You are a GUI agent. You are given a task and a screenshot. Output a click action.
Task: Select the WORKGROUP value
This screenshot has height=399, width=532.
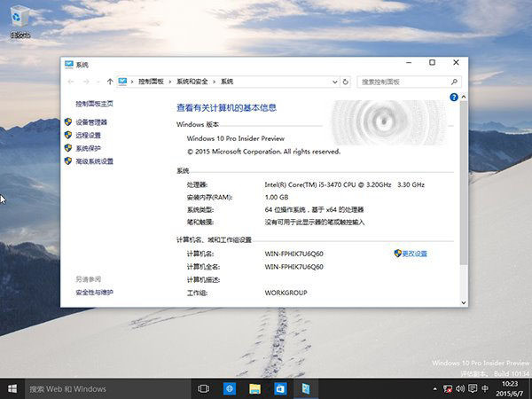(x=286, y=293)
